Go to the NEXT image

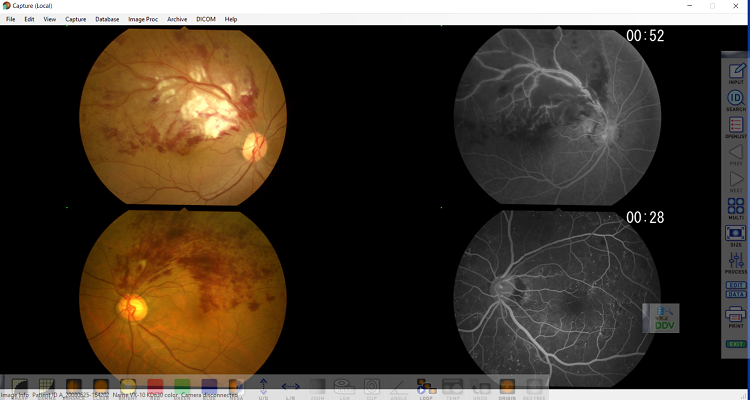point(736,181)
